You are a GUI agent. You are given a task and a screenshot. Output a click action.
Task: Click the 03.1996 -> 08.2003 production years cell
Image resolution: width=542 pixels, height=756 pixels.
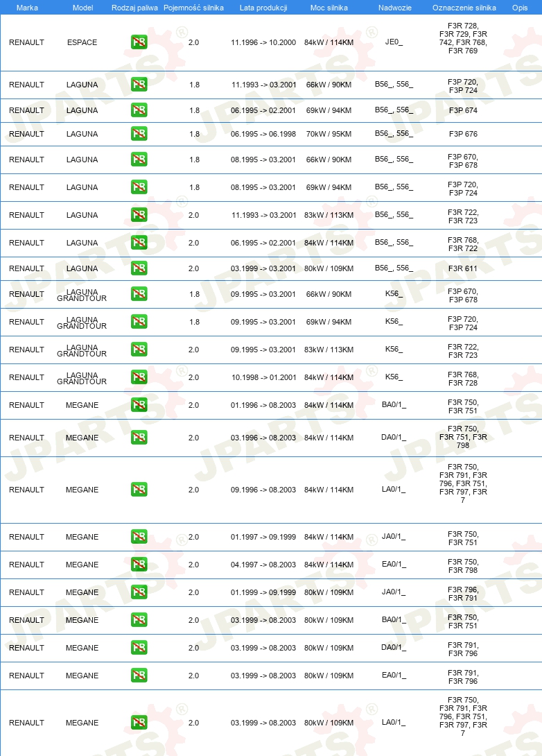point(263,438)
